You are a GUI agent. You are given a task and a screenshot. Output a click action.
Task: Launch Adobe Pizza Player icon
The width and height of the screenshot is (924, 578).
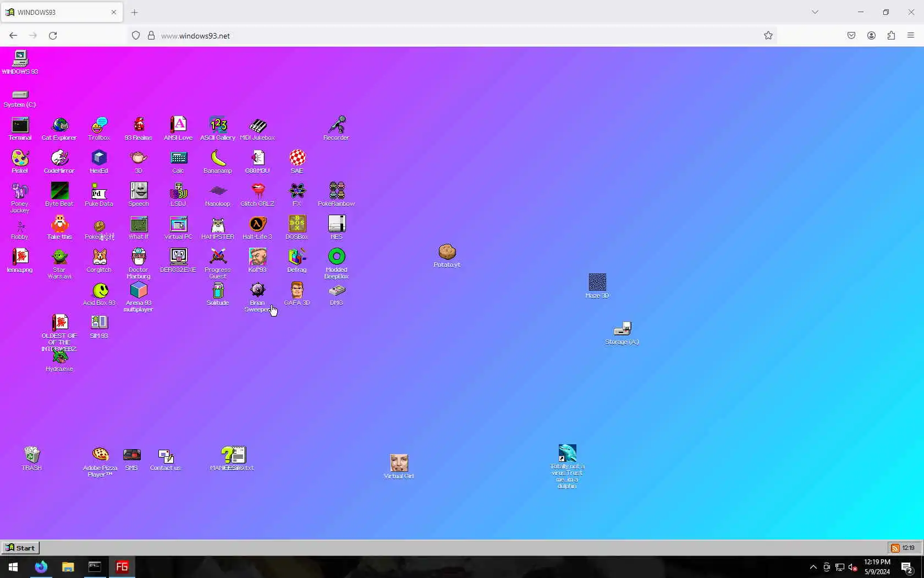(100, 462)
